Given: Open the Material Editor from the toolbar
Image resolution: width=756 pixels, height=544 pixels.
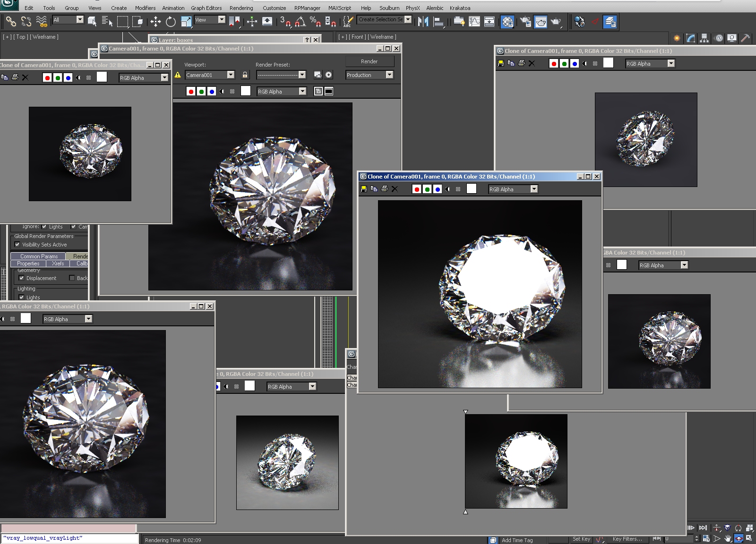Looking at the screenshot, I should [507, 22].
